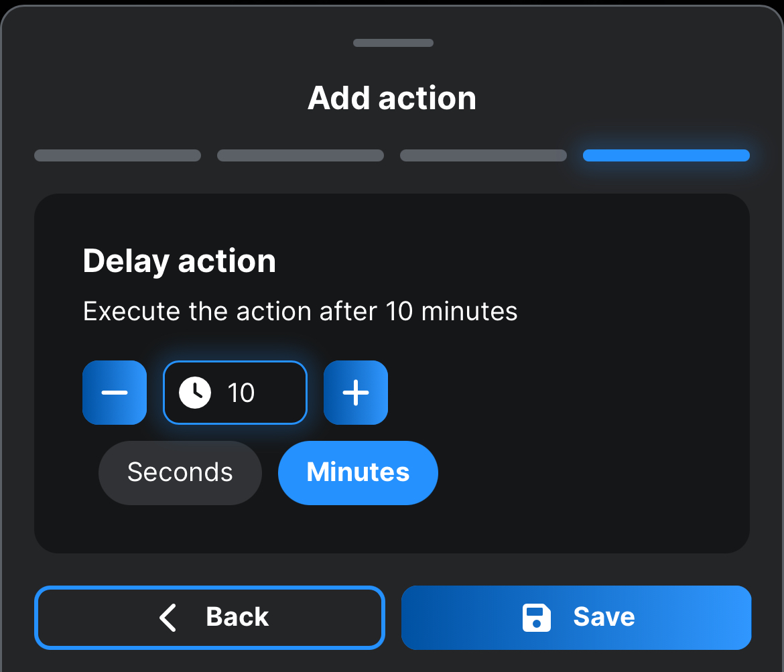Decrease the delay with the minus button
Screen dimensions: 784x672
115,393
